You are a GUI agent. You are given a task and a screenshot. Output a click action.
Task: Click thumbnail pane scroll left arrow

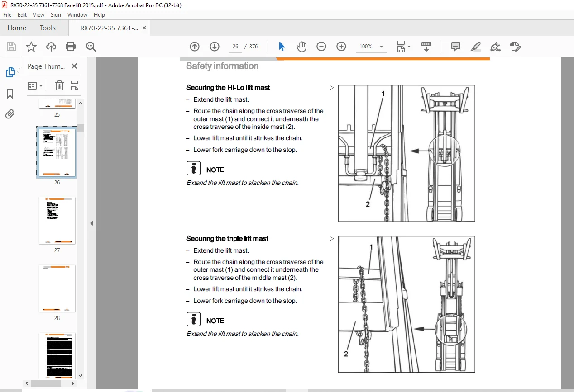(x=27, y=383)
